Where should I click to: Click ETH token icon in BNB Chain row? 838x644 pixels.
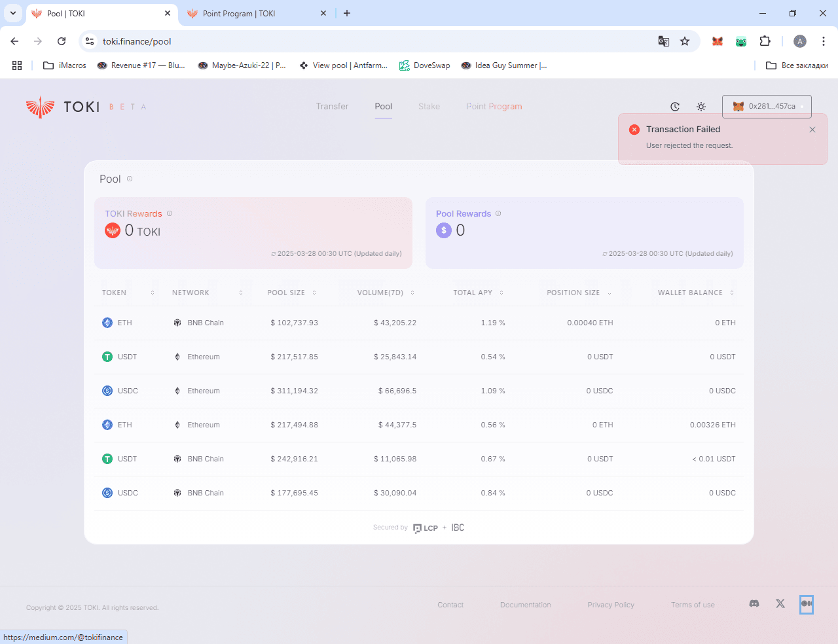tap(107, 323)
